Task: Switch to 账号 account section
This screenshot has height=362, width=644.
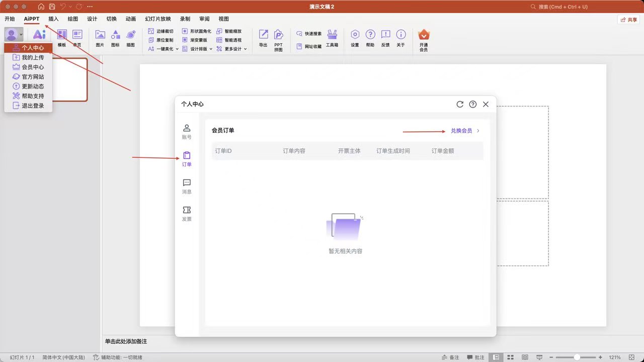Action: tap(187, 131)
